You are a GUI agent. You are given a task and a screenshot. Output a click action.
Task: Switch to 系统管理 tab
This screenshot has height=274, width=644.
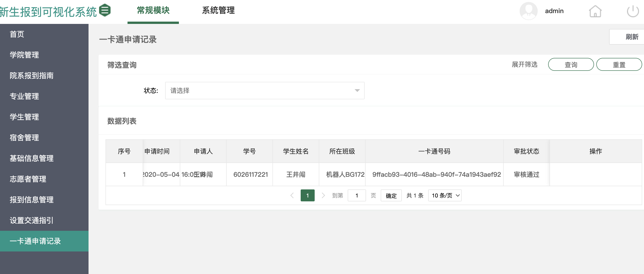(x=218, y=11)
